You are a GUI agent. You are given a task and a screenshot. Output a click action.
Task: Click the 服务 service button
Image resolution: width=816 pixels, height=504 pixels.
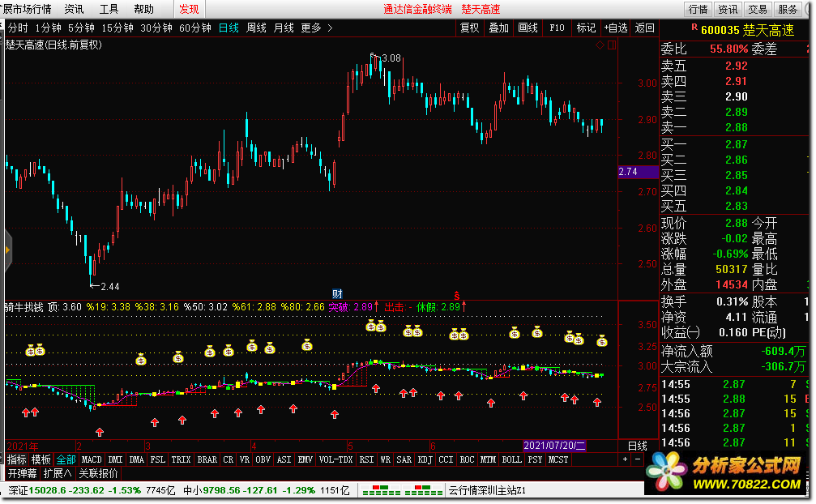pos(788,10)
